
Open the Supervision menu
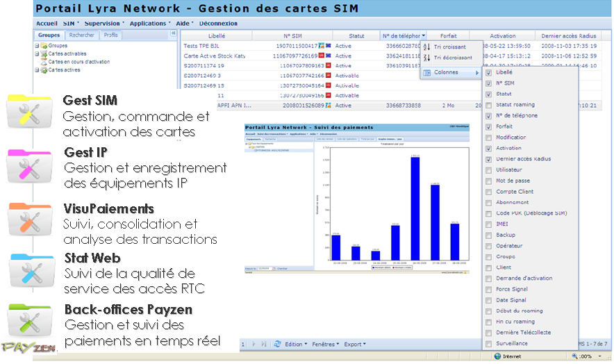pyautogui.click(x=103, y=23)
